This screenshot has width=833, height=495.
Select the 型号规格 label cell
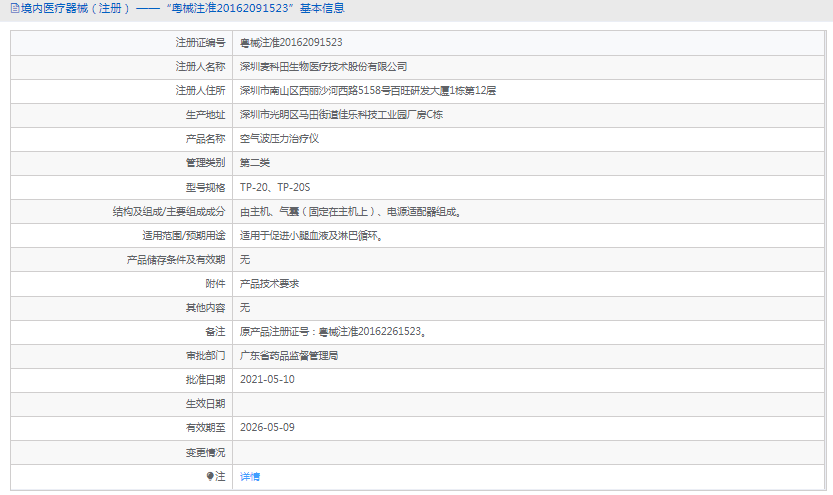(x=122, y=187)
